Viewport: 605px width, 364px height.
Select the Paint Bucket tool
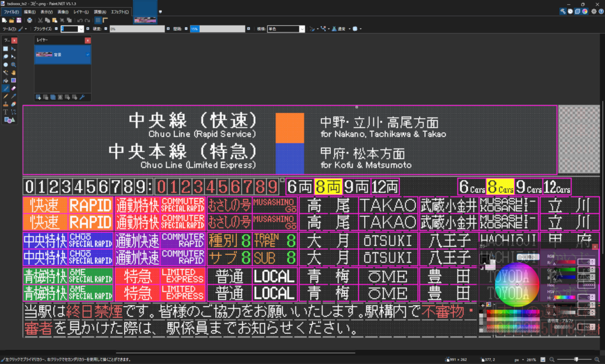[x=6, y=80]
